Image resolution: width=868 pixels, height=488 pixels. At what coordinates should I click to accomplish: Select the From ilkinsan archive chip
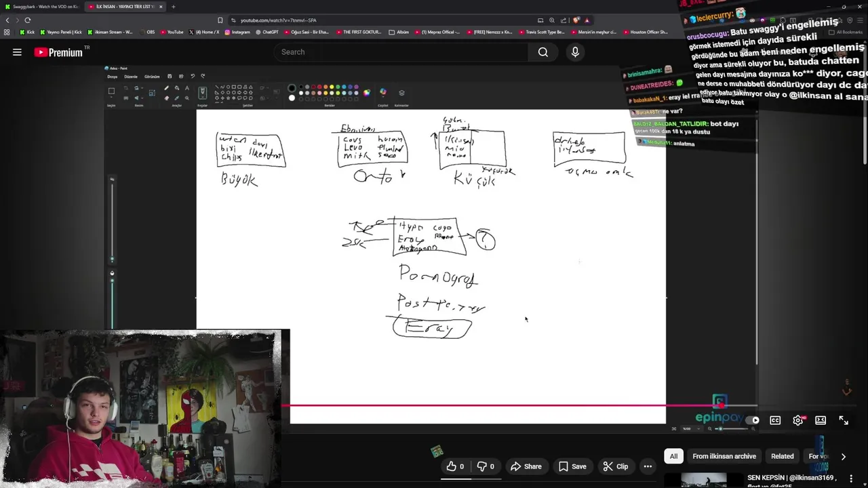pos(724,456)
